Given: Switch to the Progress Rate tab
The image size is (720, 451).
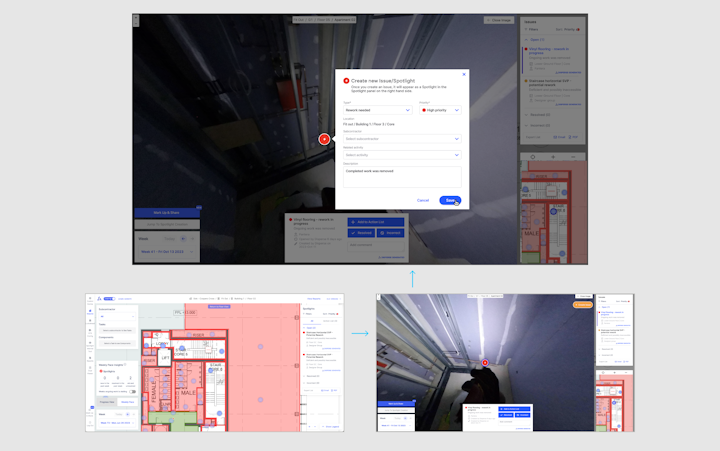Looking at the screenshot, I should (106, 401).
